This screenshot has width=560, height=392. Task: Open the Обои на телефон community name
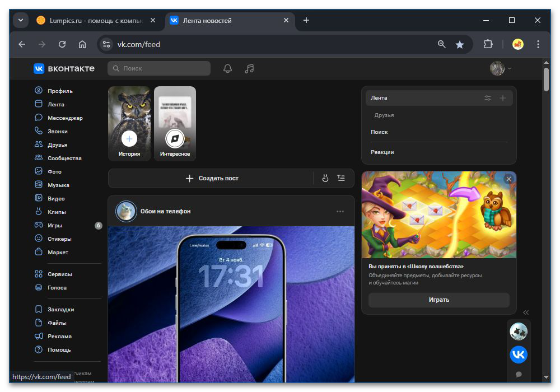[165, 211]
